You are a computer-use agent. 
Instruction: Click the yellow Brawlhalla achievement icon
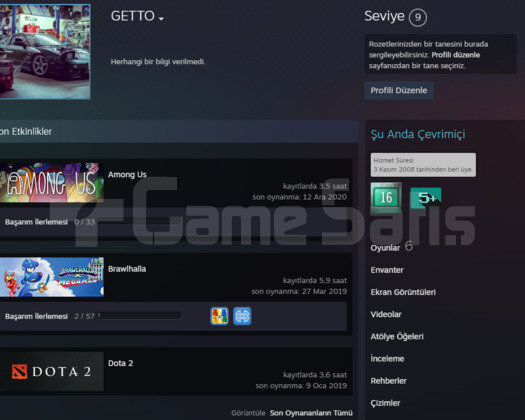219,316
